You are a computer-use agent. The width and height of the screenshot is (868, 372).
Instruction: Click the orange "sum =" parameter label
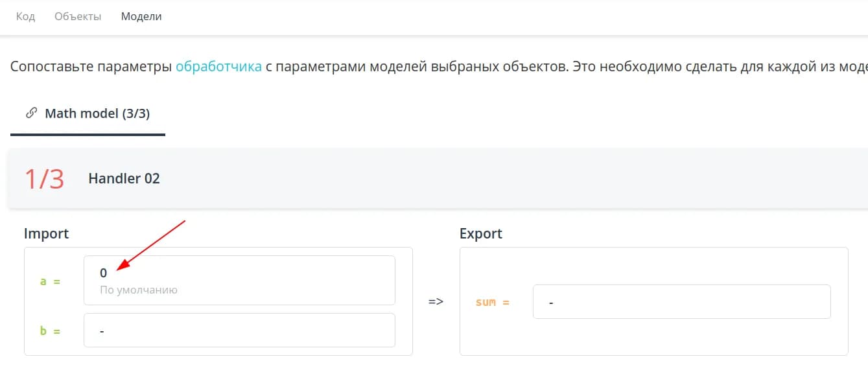tap(492, 302)
